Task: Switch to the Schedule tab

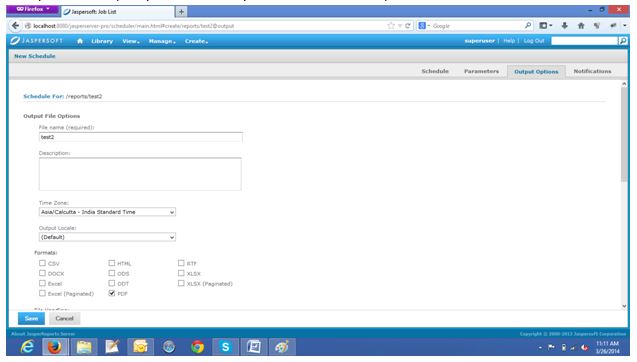Action: pos(435,71)
